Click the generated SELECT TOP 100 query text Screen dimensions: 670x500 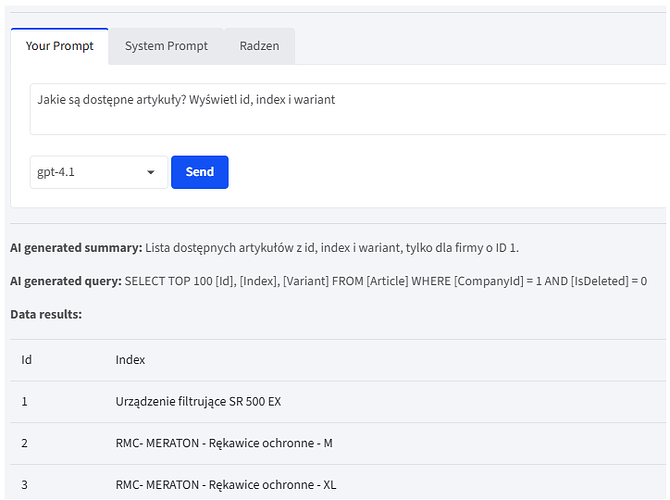[x=385, y=281]
